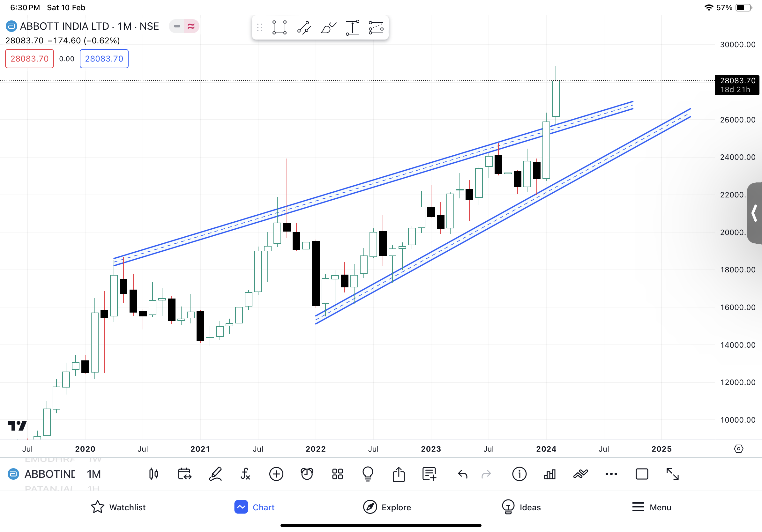Select the single rectangle layout icon
The image size is (762, 532).
click(642, 474)
